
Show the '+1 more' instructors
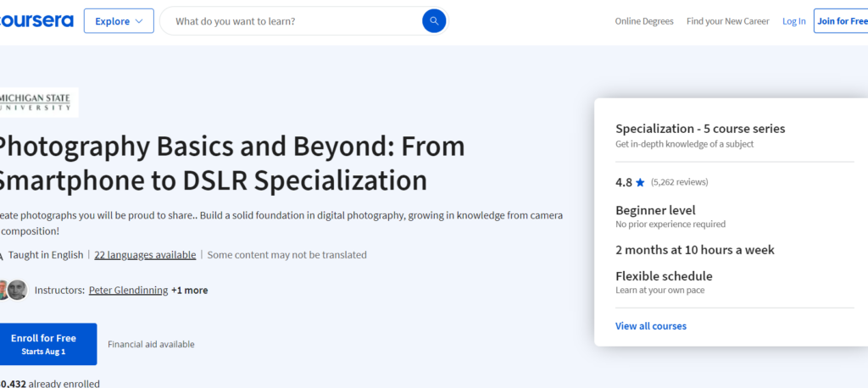coord(189,290)
